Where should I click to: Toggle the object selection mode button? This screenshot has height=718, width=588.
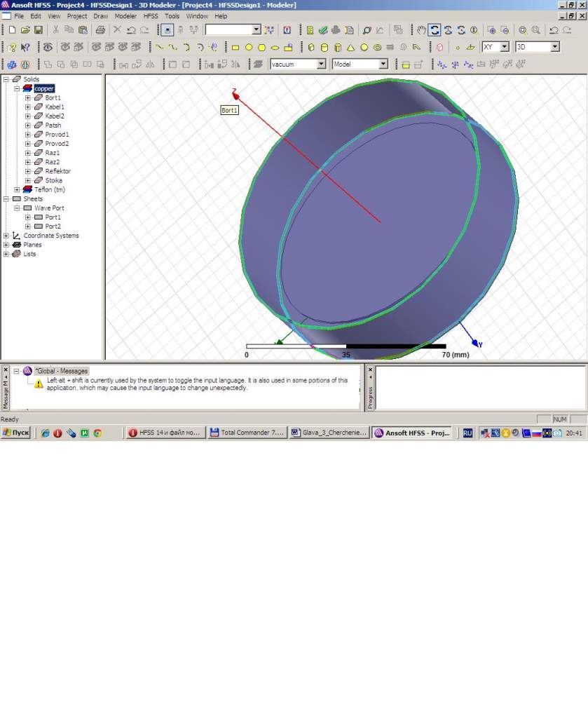(x=167, y=30)
